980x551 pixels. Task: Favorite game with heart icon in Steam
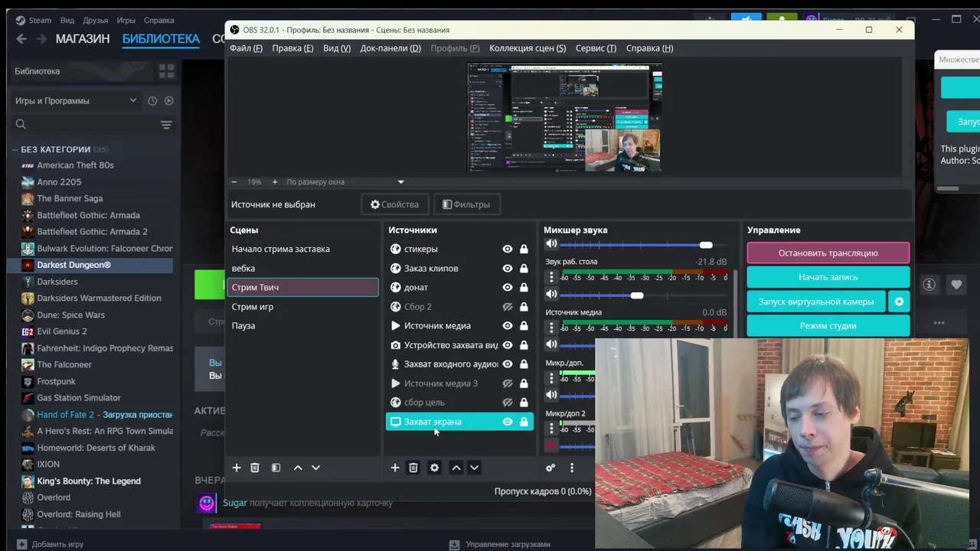click(x=956, y=285)
